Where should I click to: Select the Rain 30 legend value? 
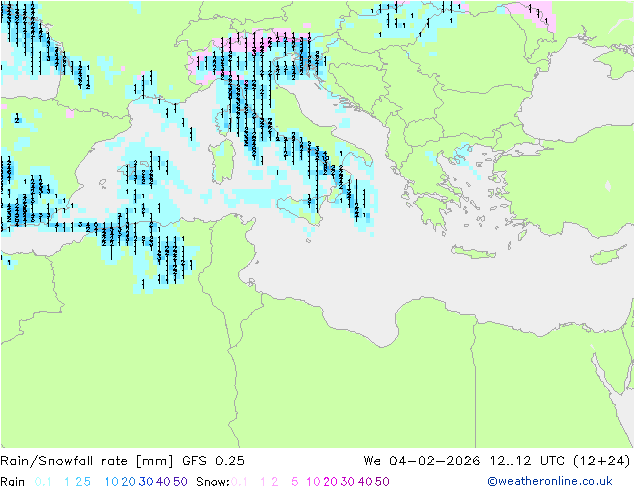[146, 482]
